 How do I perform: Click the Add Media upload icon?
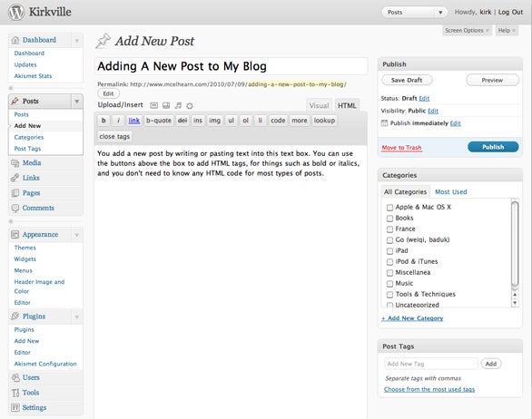click(x=190, y=106)
